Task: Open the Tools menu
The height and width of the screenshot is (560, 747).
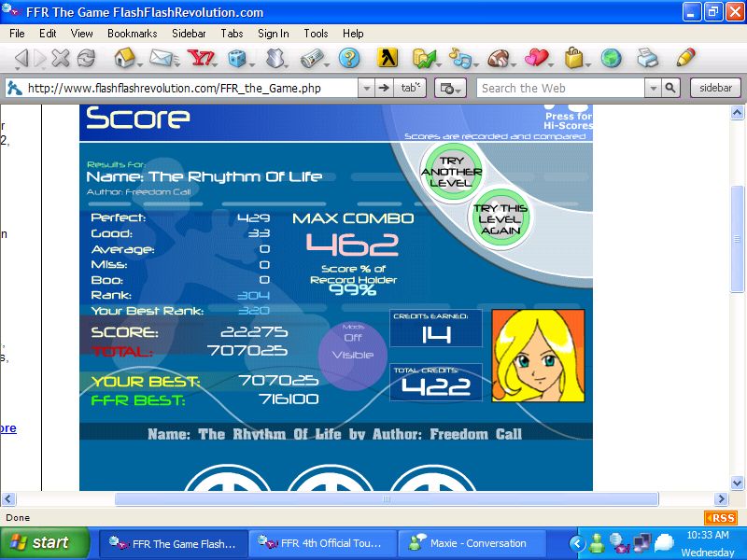Action: click(316, 34)
